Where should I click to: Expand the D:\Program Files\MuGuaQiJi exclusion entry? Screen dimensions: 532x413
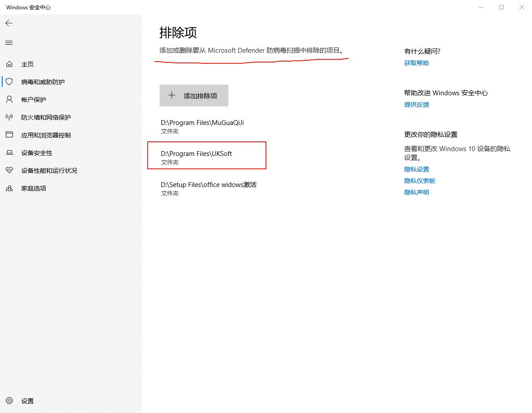point(202,126)
